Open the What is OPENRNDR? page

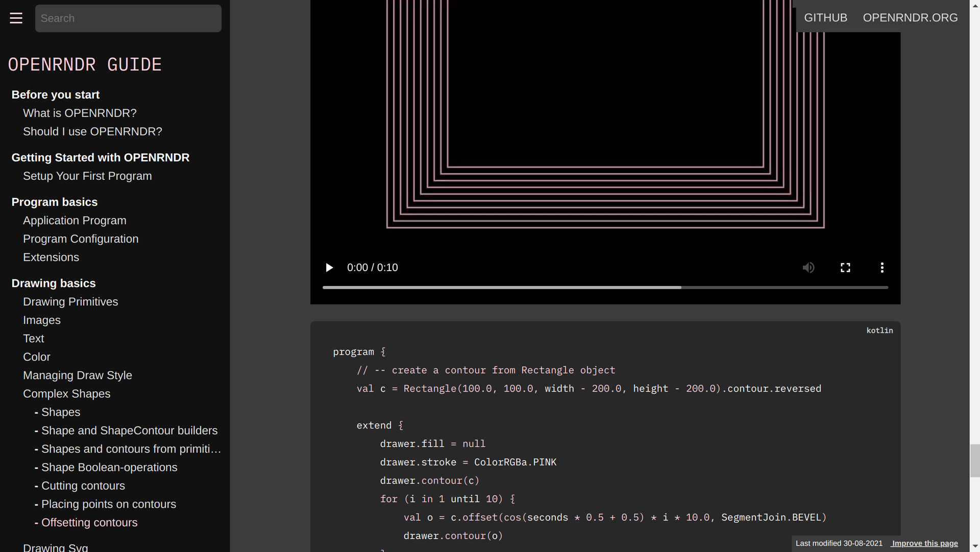(80, 113)
